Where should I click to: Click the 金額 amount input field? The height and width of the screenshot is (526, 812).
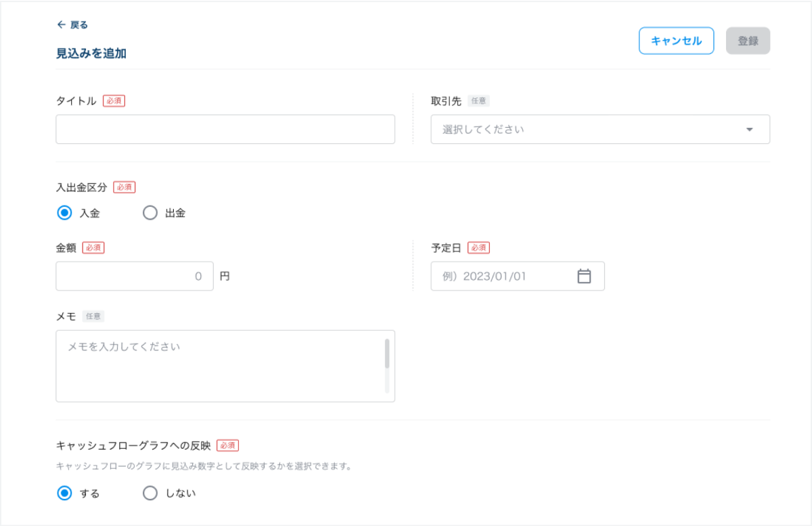(134, 276)
